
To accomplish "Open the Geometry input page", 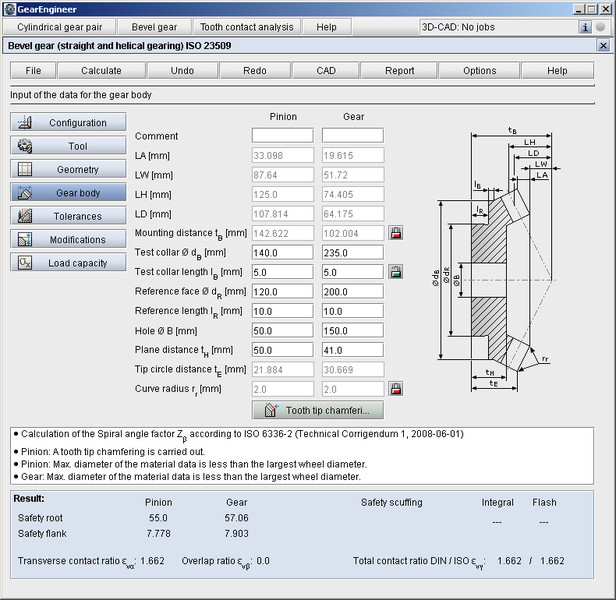I will click(x=69, y=170).
